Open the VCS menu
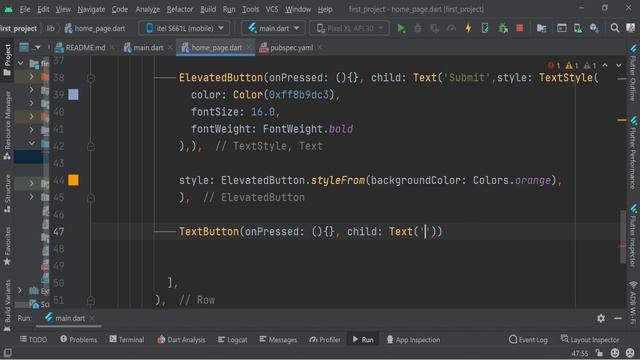This screenshot has height=360, width=640. [x=272, y=9]
